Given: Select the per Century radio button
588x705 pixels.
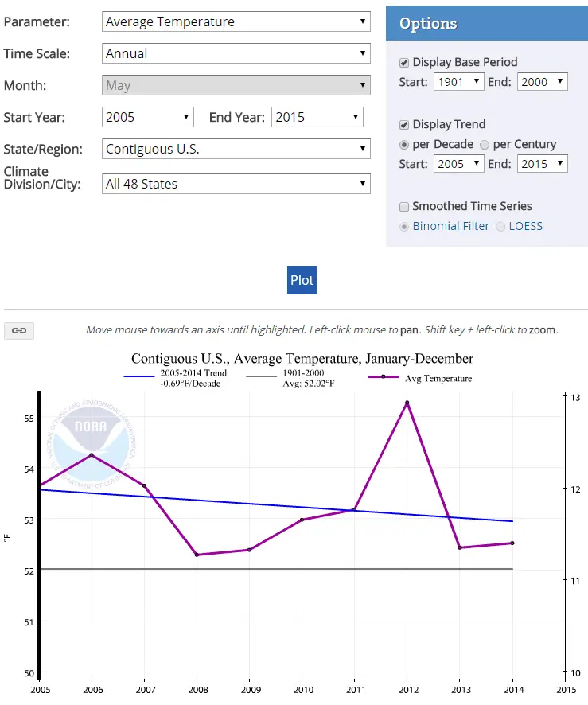Looking at the screenshot, I should pos(485,144).
